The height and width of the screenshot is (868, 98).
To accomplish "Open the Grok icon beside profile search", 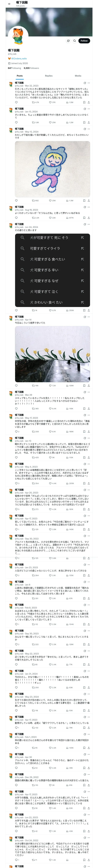I will (68, 41).
